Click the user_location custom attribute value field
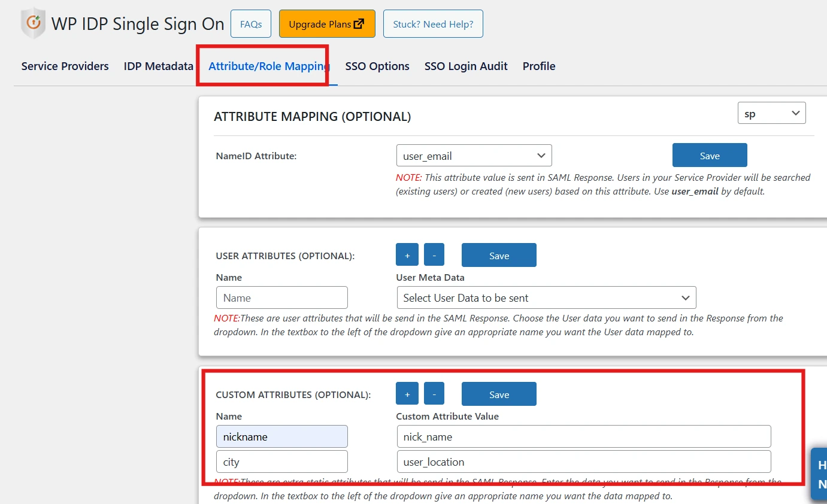Screen dimensions: 827x504 tap(584, 462)
